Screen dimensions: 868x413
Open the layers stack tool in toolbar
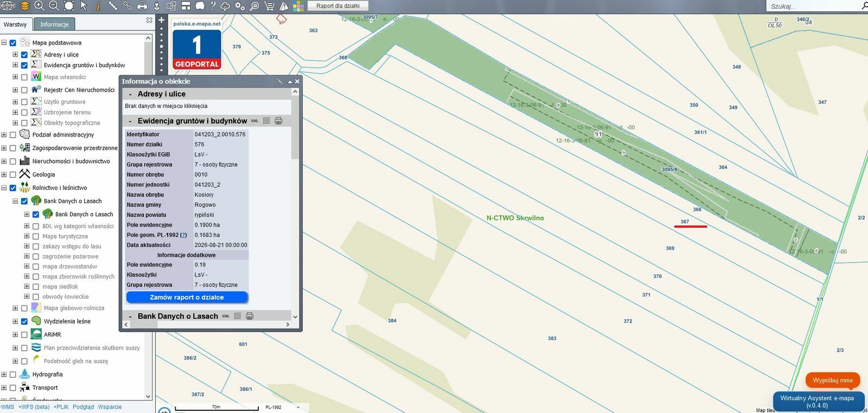point(24,6)
